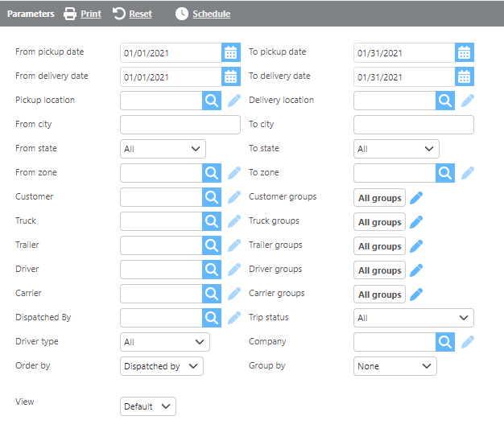The width and height of the screenshot is (504, 445).
Task: Click the Driver field search magnifier
Action: [211, 270]
